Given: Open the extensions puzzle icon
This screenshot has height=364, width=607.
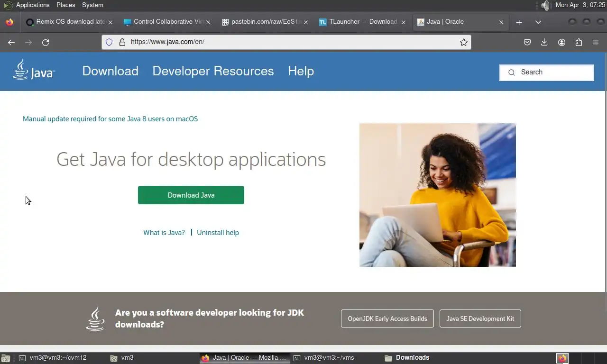Looking at the screenshot, I should (579, 42).
